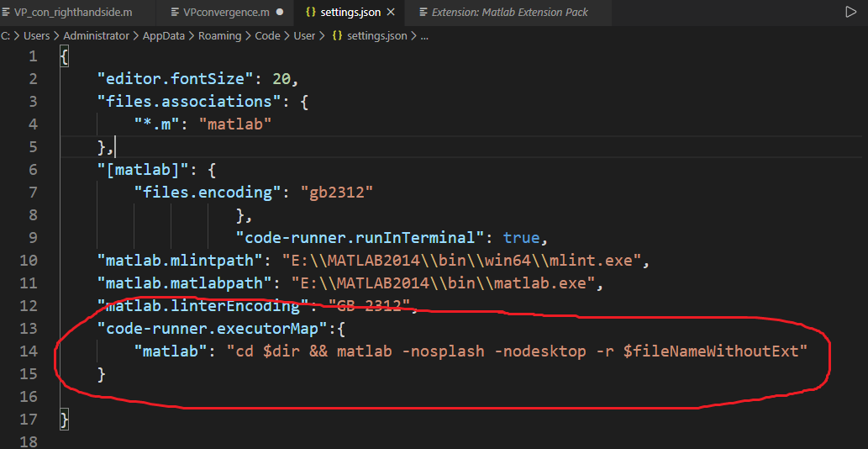
Task: Click the Administrator breadcrumb segment
Action: tap(96, 36)
